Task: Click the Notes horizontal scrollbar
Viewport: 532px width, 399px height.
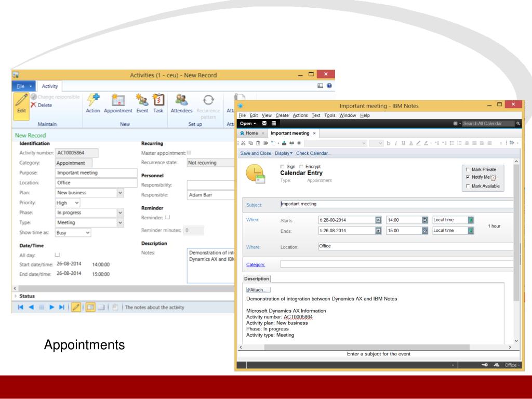Action: (x=367, y=347)
